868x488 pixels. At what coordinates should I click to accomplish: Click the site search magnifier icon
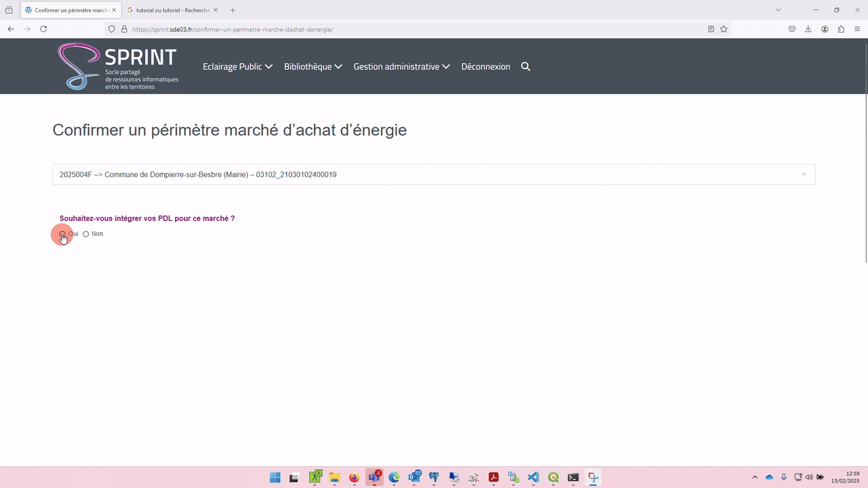coord(526,66)
